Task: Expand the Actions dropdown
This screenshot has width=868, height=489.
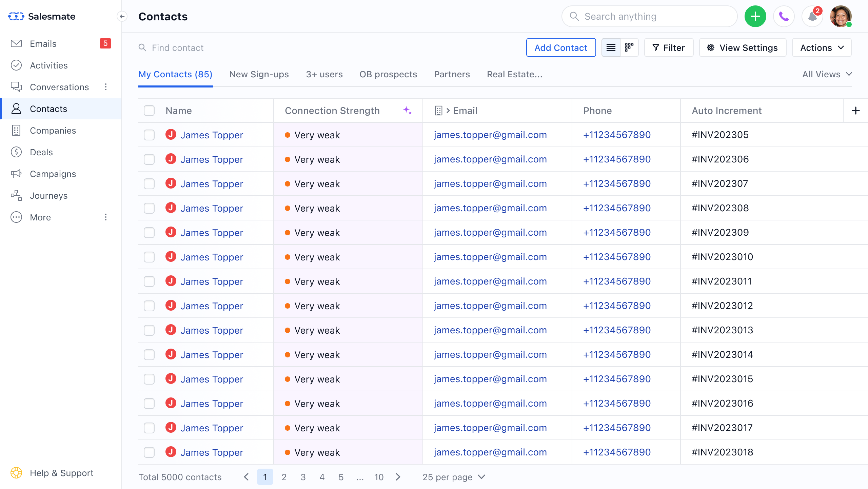Action: click(x=822, y=47)
